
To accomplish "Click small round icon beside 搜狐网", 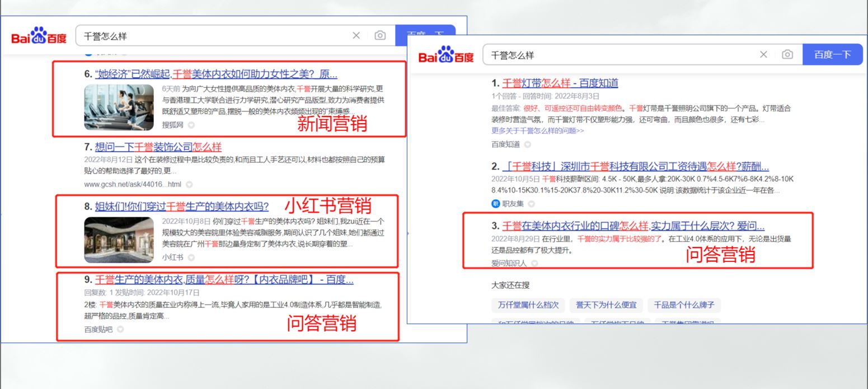I will (x=191, y=125).
